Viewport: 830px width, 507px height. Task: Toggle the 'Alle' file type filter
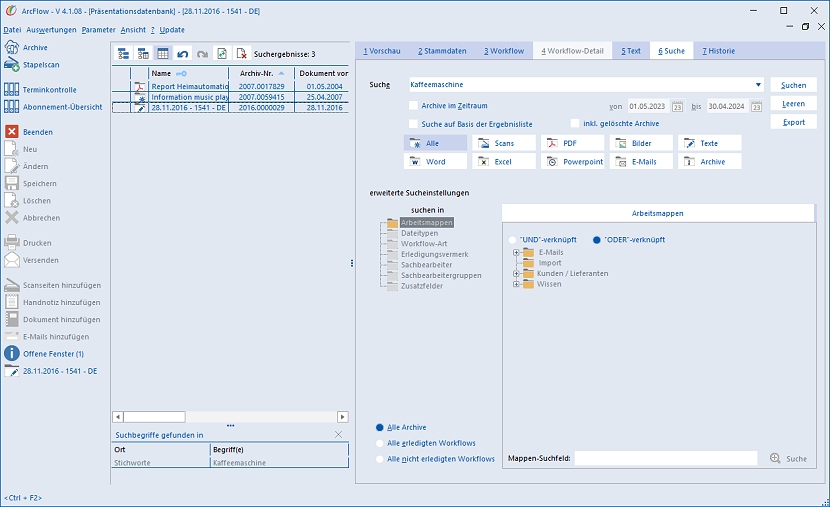point(435,143)
